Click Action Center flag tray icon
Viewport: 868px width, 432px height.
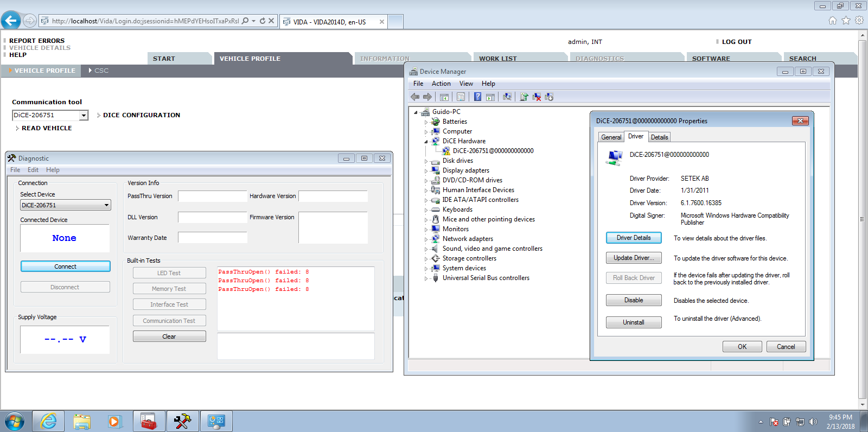774,422
